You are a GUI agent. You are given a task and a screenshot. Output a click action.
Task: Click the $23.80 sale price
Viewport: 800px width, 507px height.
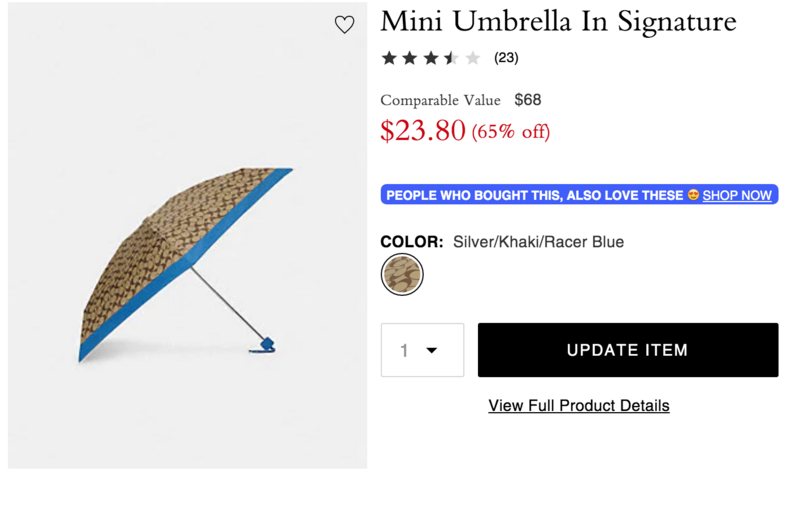point(423,131)
